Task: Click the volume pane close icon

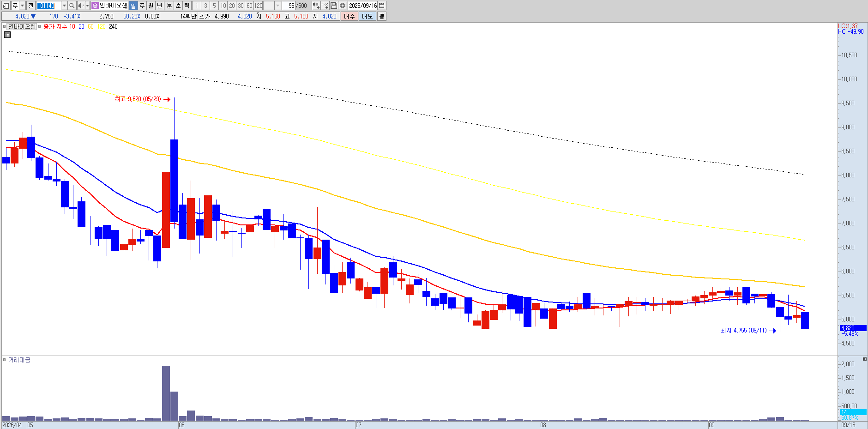Action: (865, 359)
